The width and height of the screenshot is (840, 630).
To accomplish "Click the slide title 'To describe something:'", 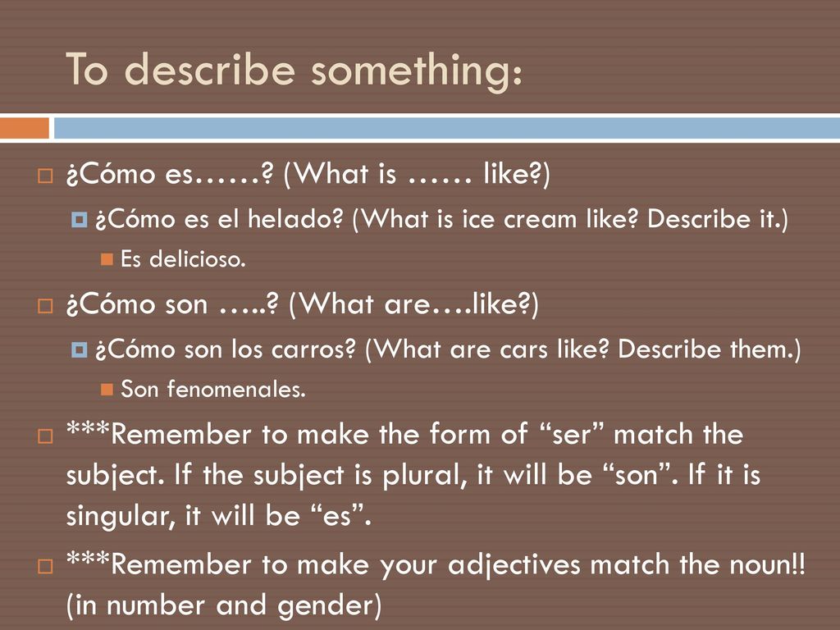I will tap(294, 71).
